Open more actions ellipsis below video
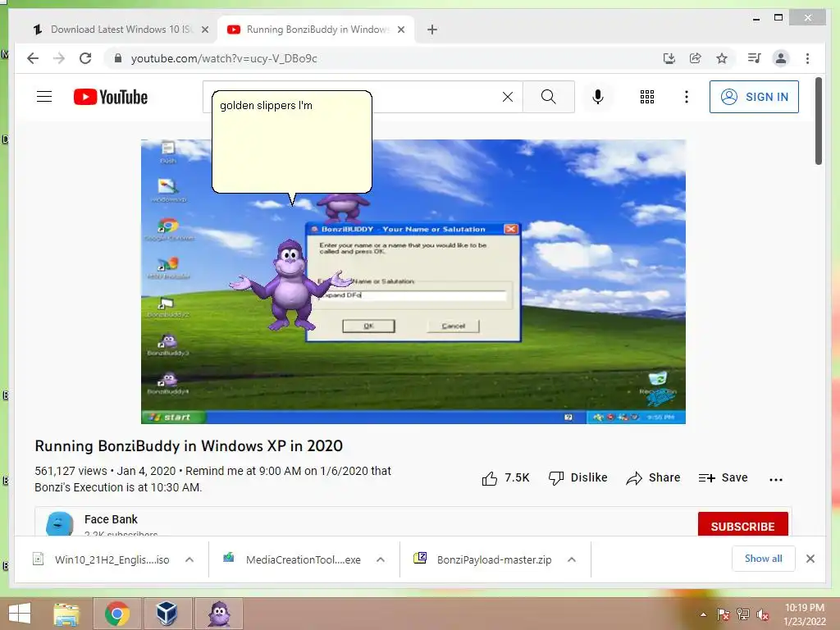The width and height of the screenshot is (840, 630). pos(776,479)
